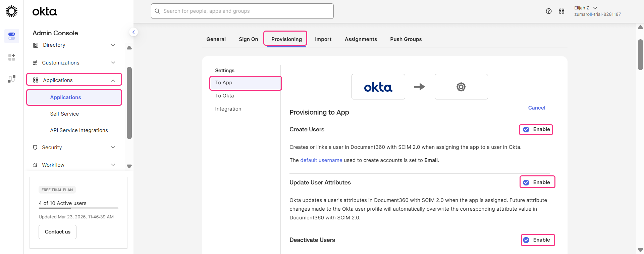Click the search magnifier icon

click(157, 11)
